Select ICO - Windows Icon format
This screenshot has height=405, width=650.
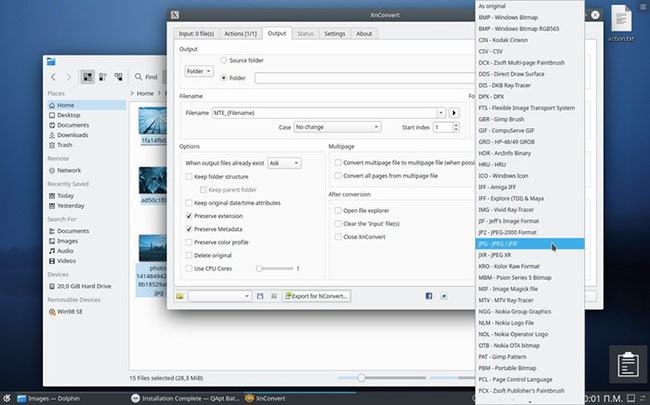(x=530, y=176)
